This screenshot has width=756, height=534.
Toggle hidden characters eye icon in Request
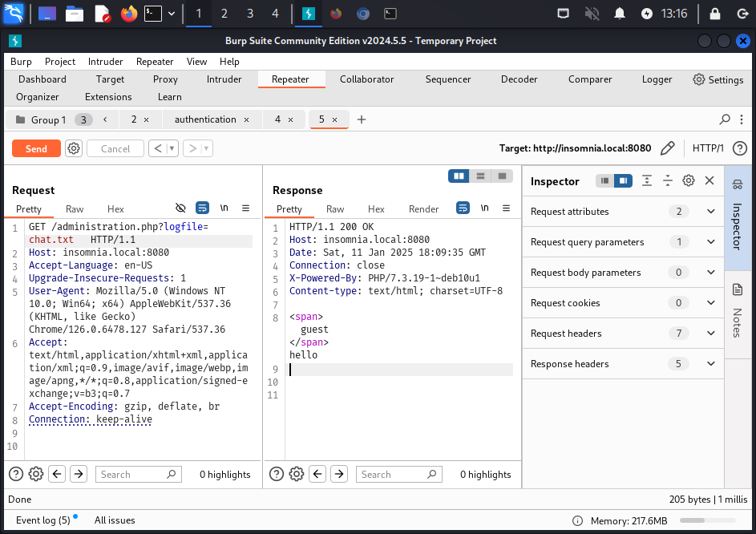[x=180, y=208]
